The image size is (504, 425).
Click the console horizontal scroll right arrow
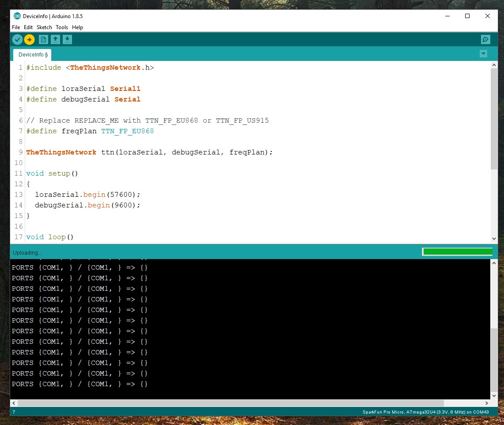pyautogui.click(x=487, y=403)
